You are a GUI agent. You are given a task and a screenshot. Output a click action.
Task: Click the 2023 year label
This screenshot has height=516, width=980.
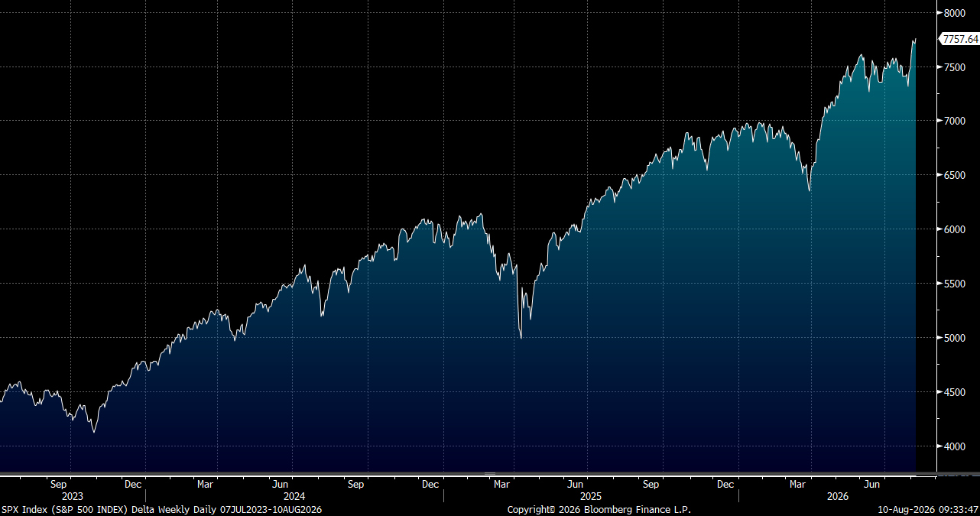coord(73,496)
